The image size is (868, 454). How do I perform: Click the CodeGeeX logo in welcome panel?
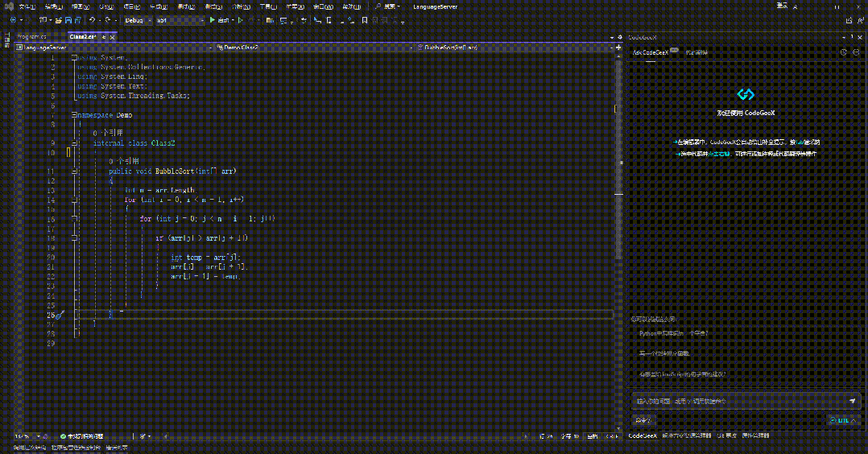pyautogui.click(x=746, y=94)
